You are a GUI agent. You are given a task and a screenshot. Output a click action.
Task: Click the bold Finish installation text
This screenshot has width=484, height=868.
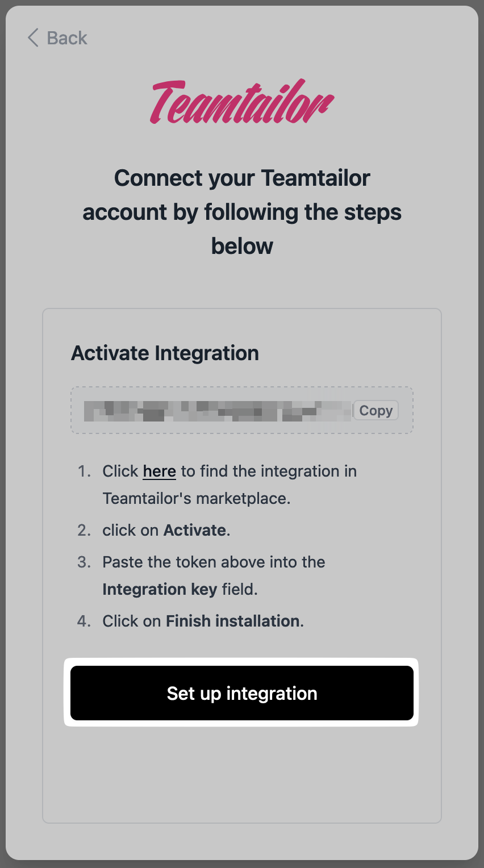click(233, 621)
